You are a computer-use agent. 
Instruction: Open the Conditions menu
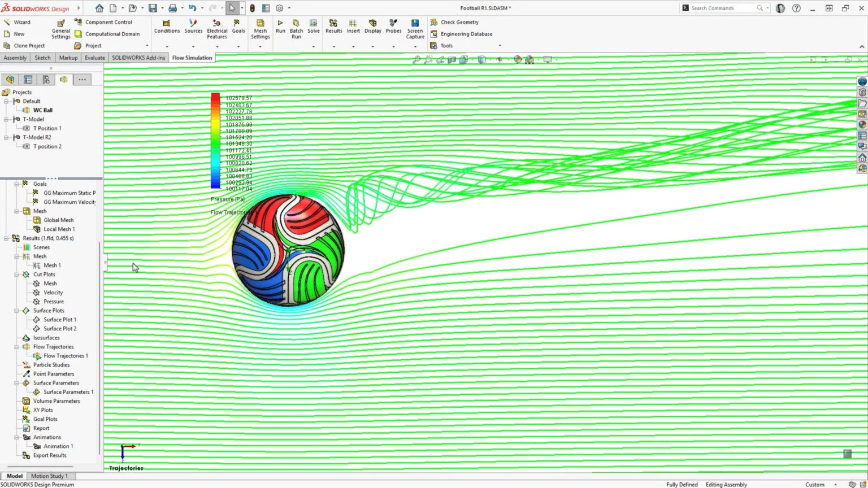[x=167, y=27]
